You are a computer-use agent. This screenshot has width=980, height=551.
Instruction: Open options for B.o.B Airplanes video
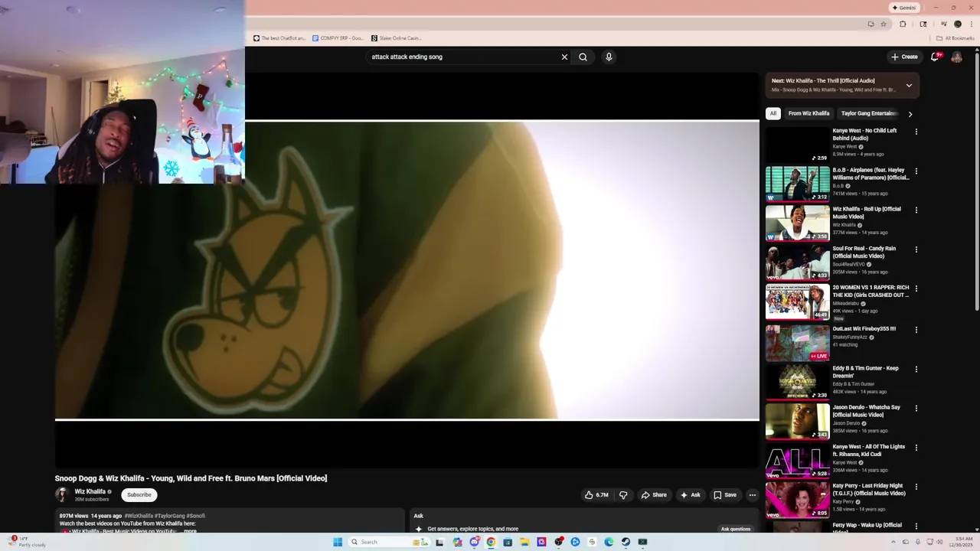point(916,171)
